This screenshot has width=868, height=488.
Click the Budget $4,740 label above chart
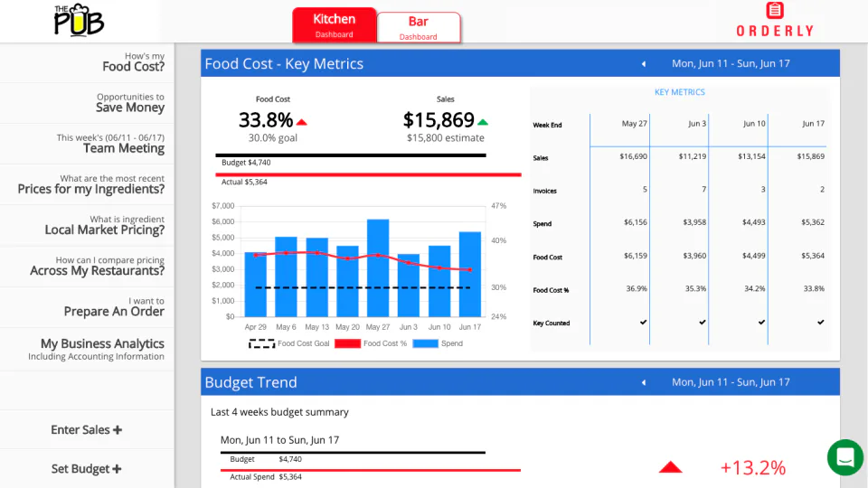[246, 163]
